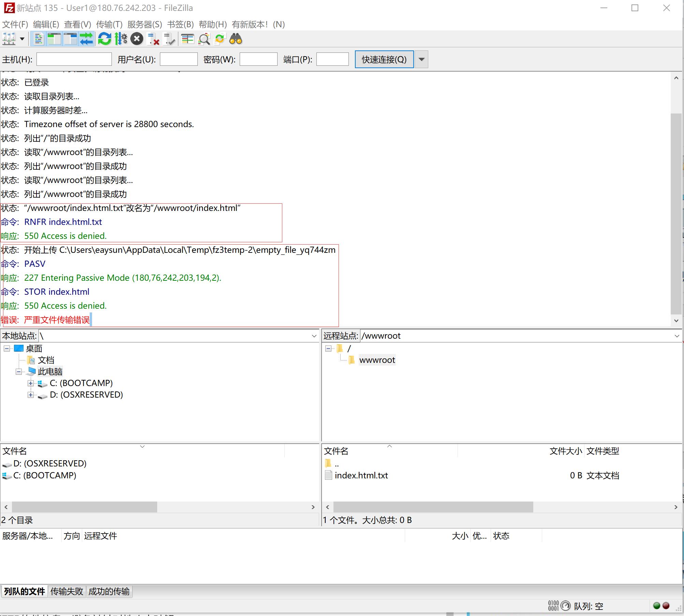Click 快速连接(Q) button
Screen dimensions: 684x616
(384, 59)
